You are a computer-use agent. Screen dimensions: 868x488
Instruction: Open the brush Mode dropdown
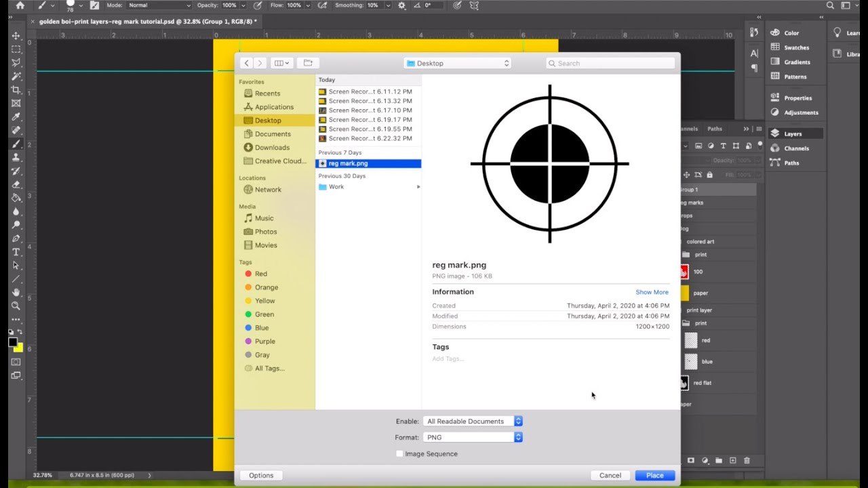click(x=159, y=5)
